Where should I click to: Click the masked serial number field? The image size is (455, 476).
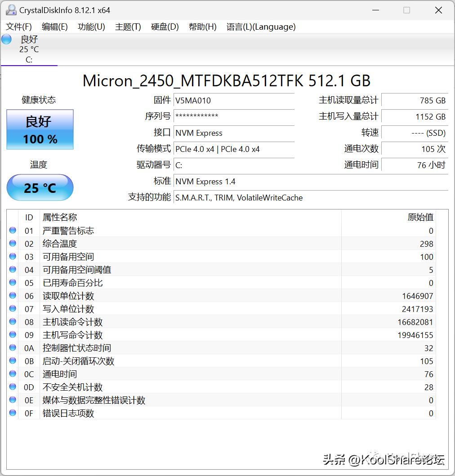click(x=234, y=117)
